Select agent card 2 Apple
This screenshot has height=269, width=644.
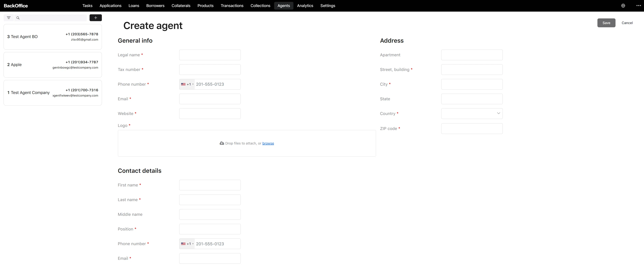pyautogui.click(x=53, y=65)
